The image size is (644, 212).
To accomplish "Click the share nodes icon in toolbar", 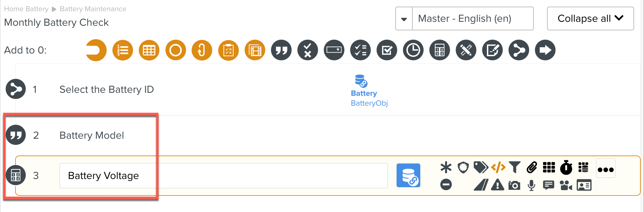I will (x=519, y=50).
